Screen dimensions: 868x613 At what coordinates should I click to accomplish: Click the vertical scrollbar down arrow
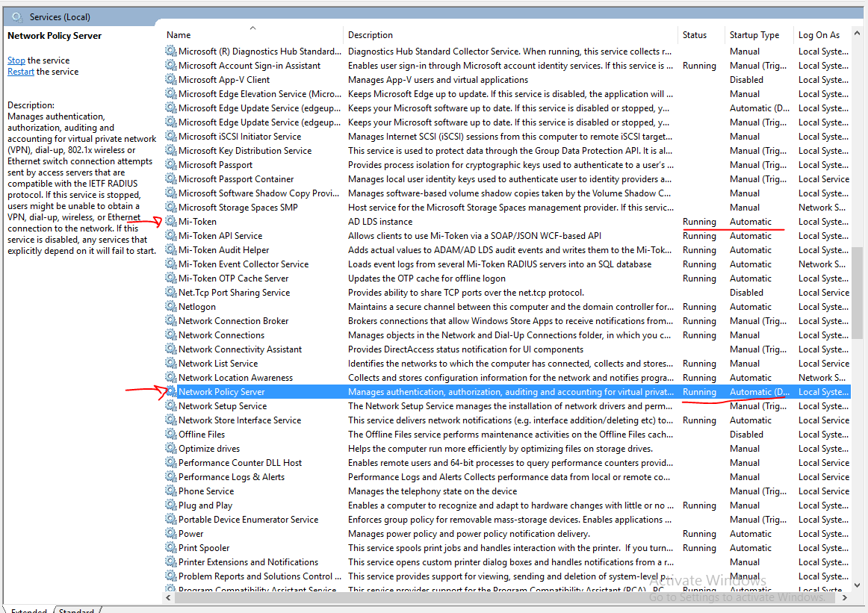click(857, 585)
